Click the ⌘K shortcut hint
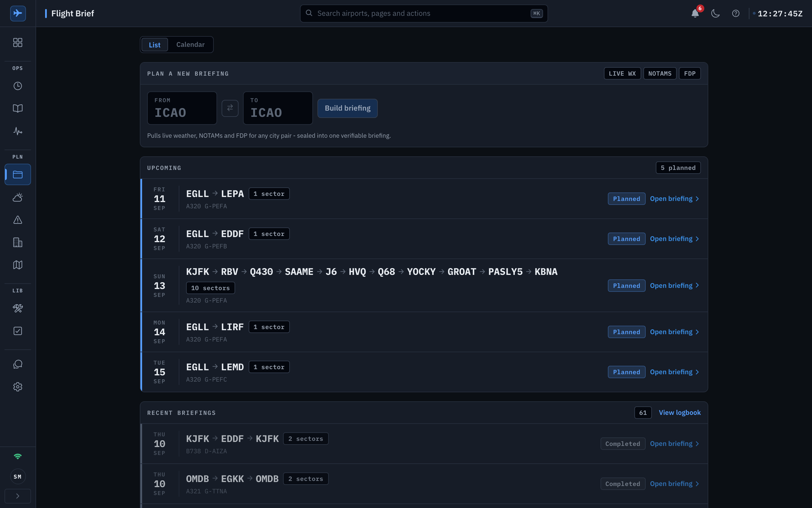The height and width of the screenshot is (508, 812). [537, 14]
